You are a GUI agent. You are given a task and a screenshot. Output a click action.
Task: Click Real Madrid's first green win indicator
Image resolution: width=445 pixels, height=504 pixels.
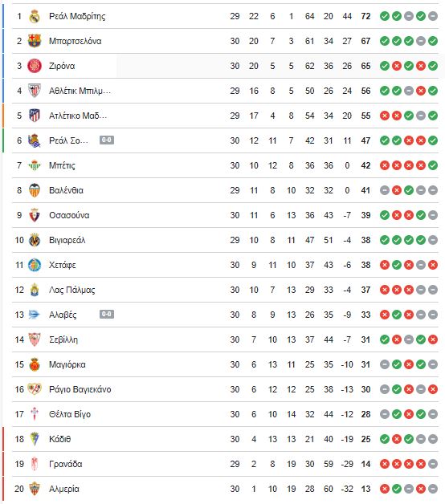coord(385,16)
